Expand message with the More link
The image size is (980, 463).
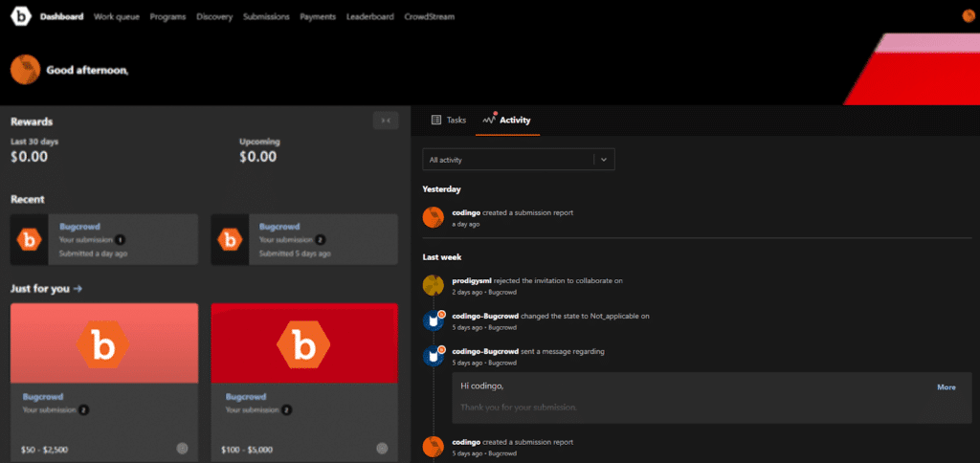[x=946, y=387]
